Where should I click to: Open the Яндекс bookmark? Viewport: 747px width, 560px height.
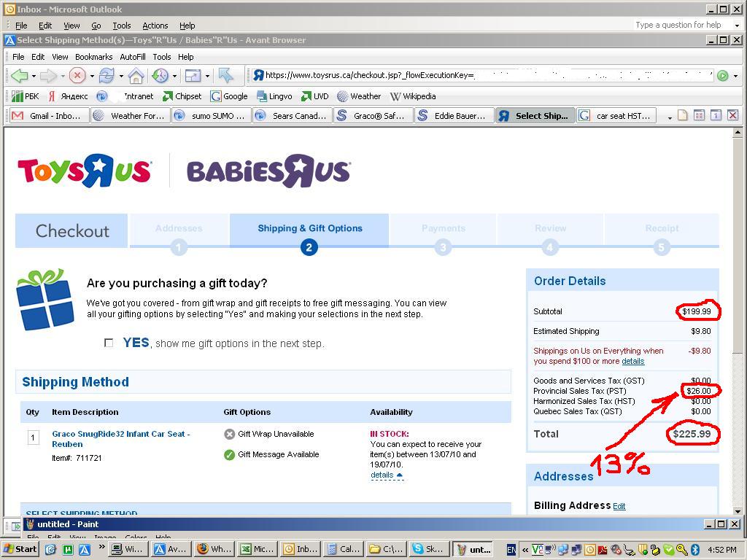69,96
